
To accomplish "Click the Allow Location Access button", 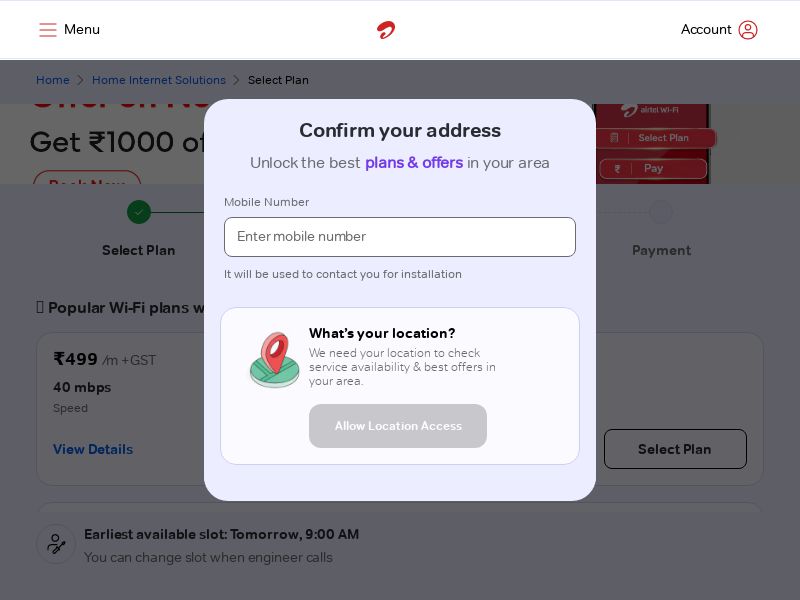I will (x=398, y=426).
